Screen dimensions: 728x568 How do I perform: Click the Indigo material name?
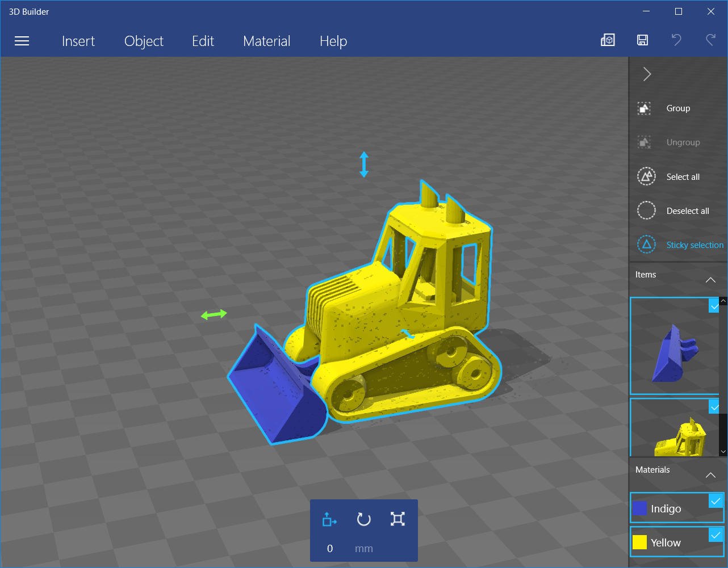[666, 509]
